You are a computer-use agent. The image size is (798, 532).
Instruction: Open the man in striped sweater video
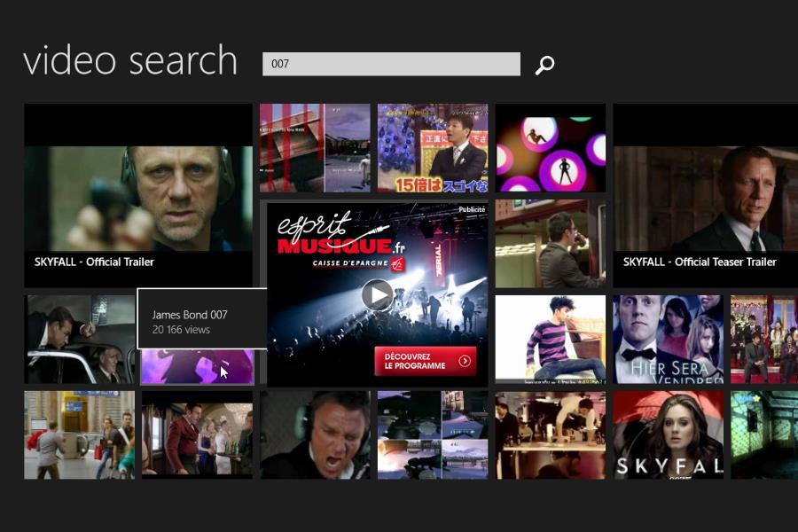coord(551,339)
